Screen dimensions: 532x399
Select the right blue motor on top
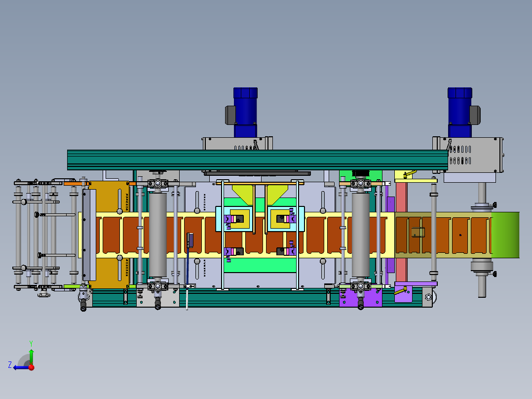pos(460,112)
